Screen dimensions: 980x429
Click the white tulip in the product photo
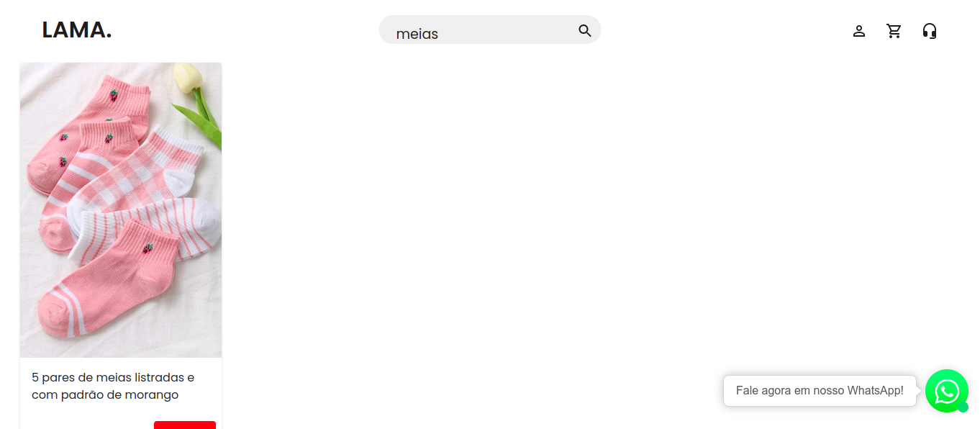pos(187,76)
